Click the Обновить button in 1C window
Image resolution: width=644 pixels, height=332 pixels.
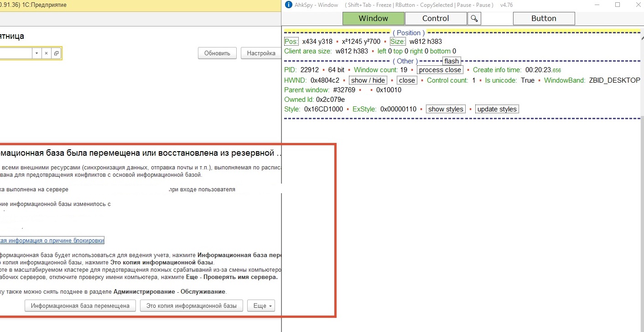pyautogui.click(x=217, y=53)
